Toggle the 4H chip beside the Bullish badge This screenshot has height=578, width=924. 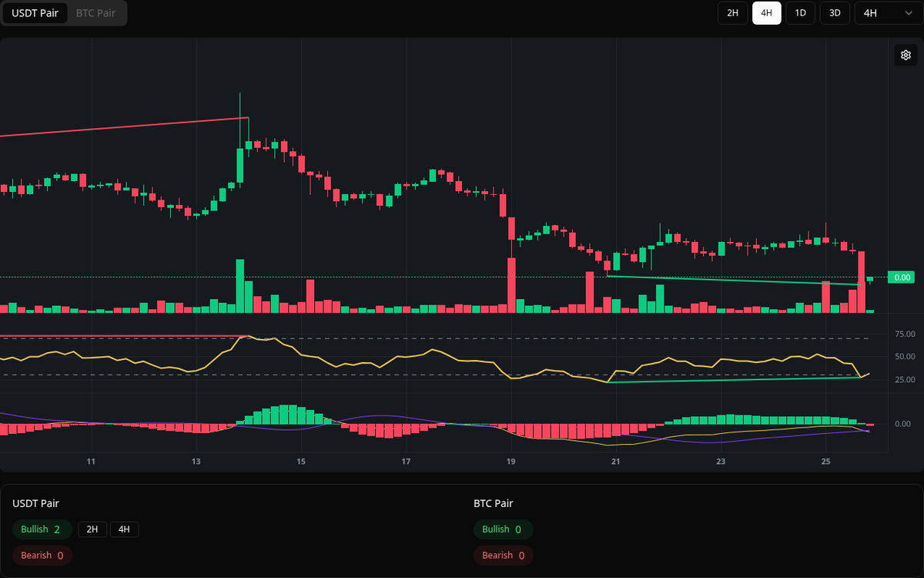[125, 529]
